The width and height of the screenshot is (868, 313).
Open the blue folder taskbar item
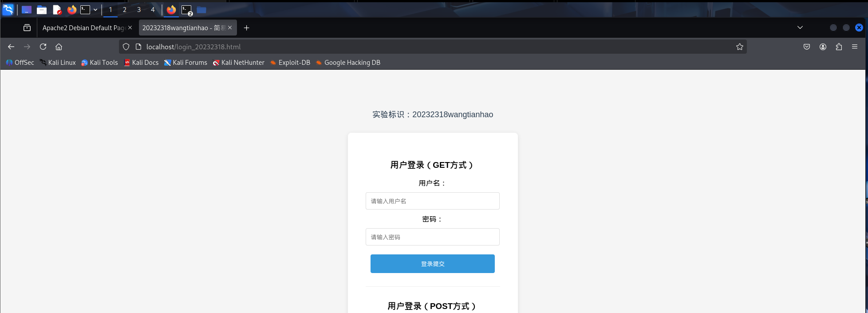(x=201, y=10)
